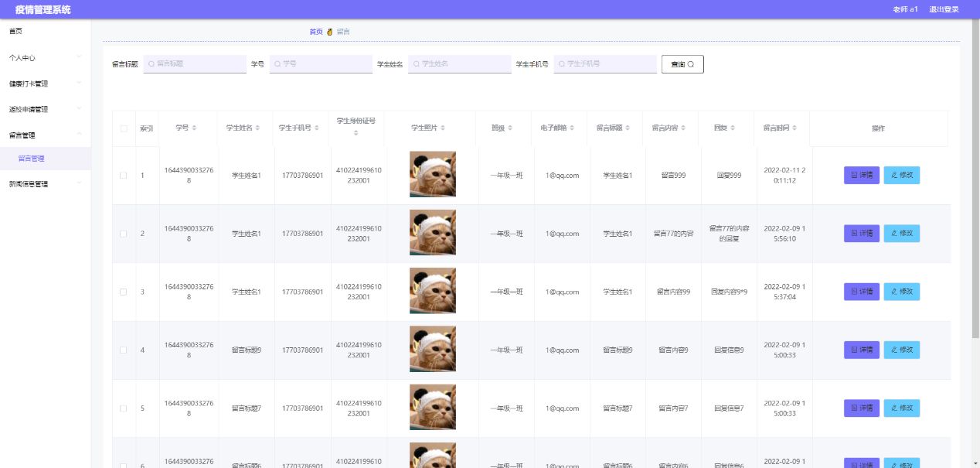Click search icon in 学生手机号 field
The image size is (980, 468).
click(x=563, y=63)
